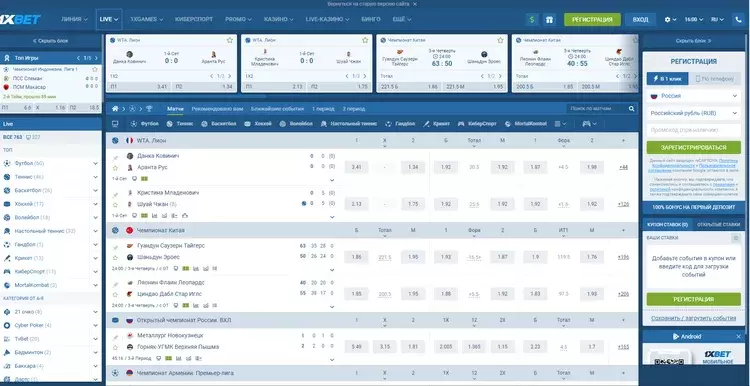Click the home icon in breadcrumb bar
Screen dimensions: 750x386
(x=115, y=109)
